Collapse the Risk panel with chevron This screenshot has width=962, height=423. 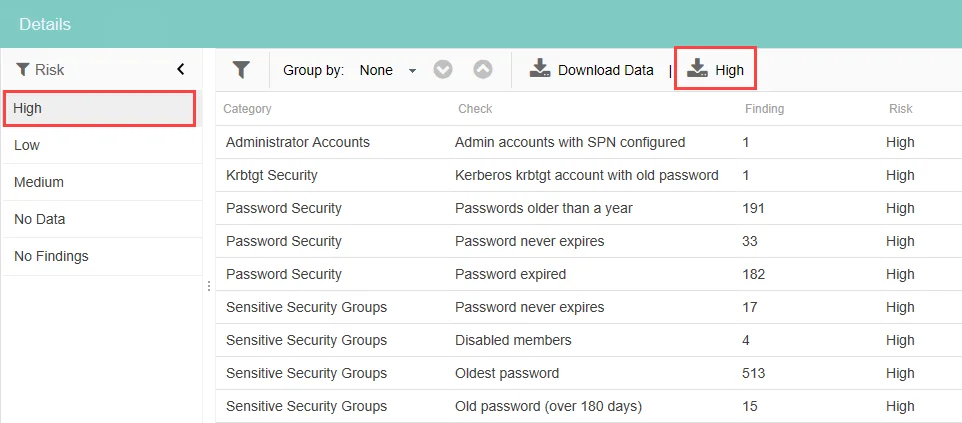[x=180, y=69]
